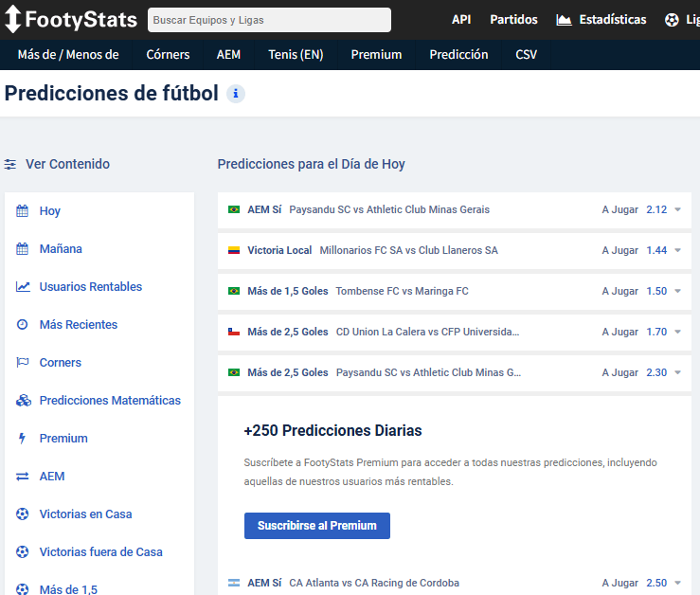Click Tombense FC vs Maringa FC match
The height and width of the screenshot is (595, 700).
[403, 291]
